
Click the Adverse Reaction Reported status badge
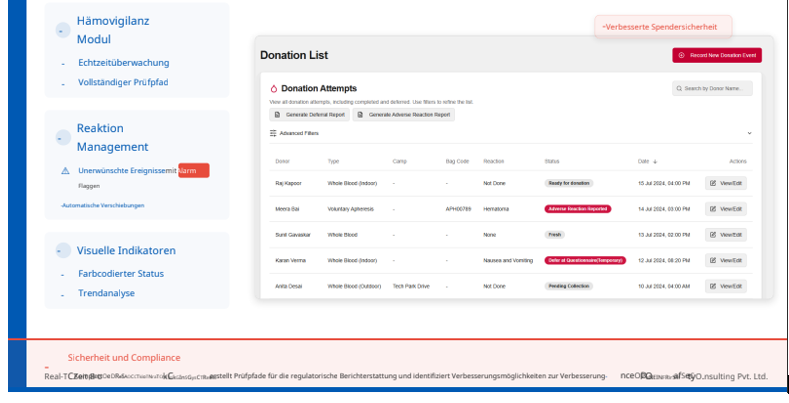(578, 208)
